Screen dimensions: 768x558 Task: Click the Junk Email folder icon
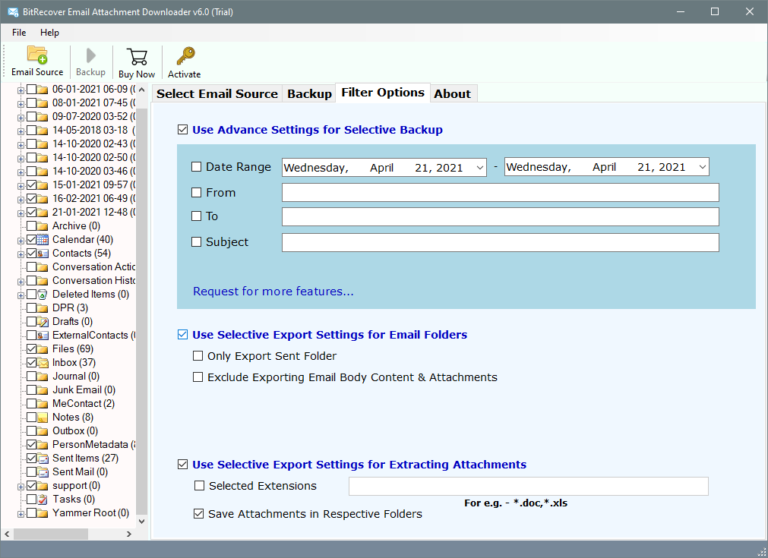tap(43, 390)
